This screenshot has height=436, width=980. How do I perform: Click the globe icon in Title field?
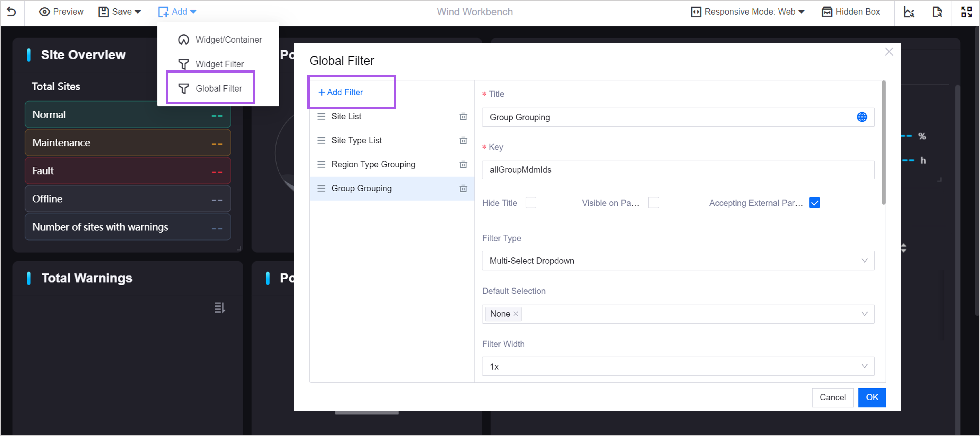click(x=862, y=117)
